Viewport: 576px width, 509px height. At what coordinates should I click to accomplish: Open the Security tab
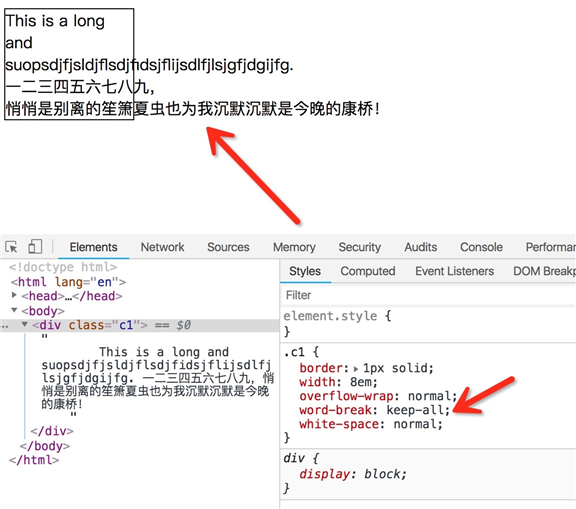click(x=360, y=247)
